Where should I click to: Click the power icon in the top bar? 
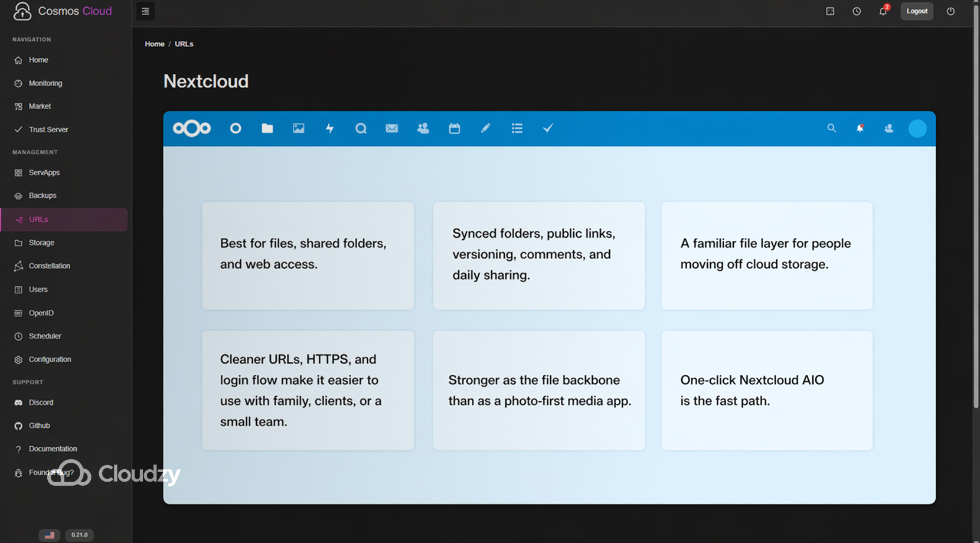[950, 11]
